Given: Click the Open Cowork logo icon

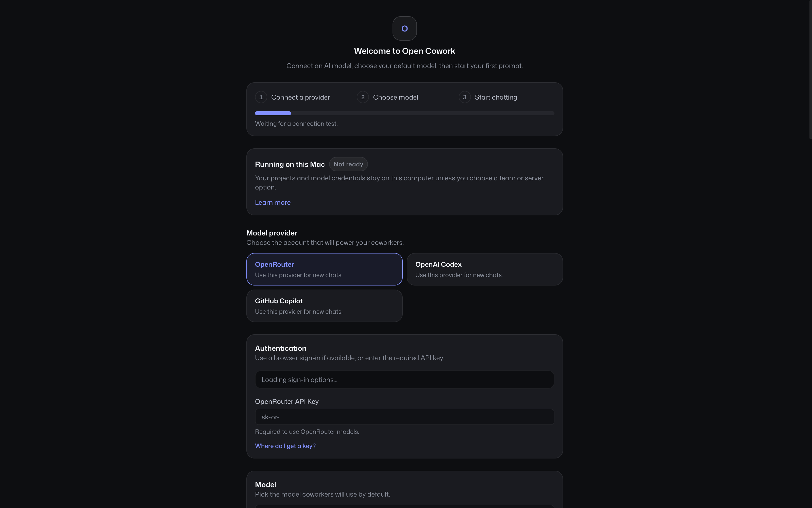Looking at the screenshot, I should click(404, 28).
